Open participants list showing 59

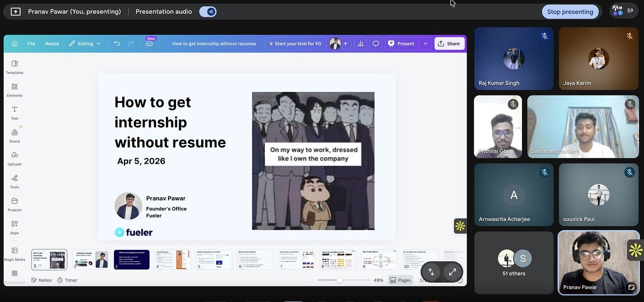point(624,11)
